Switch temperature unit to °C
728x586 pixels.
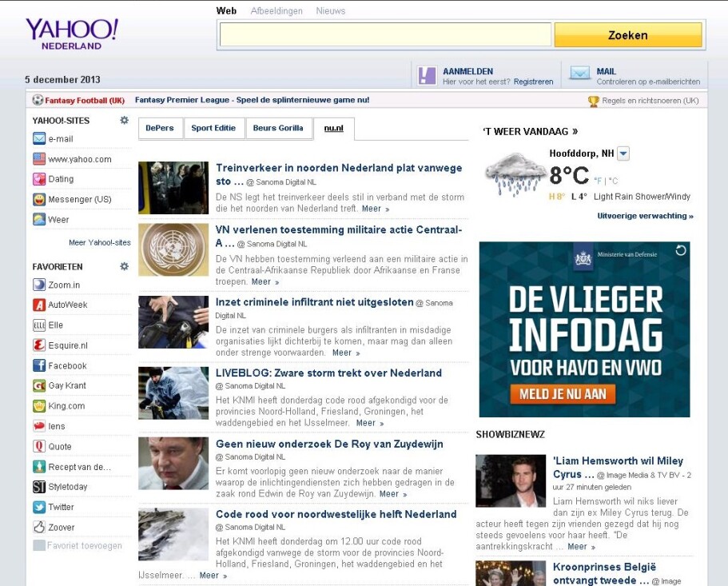pyautogui.click(x=614, y=181)
